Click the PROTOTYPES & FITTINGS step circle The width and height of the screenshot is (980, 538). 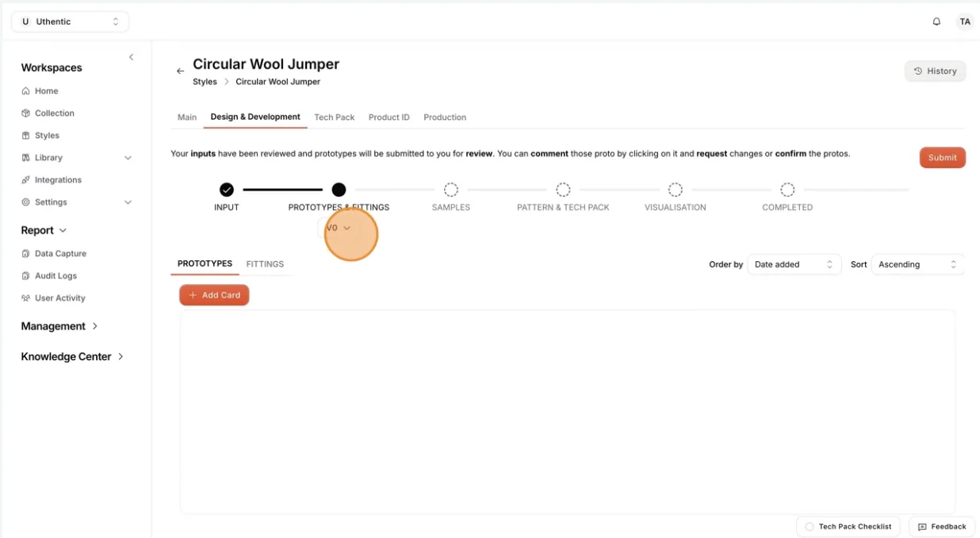339,190
